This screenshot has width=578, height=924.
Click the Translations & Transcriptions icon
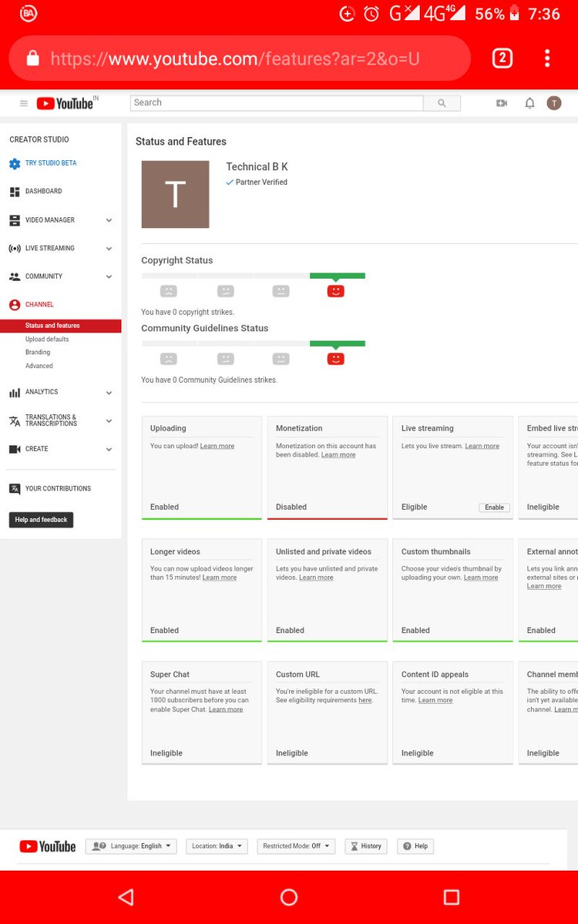click(x=15, y=421)
